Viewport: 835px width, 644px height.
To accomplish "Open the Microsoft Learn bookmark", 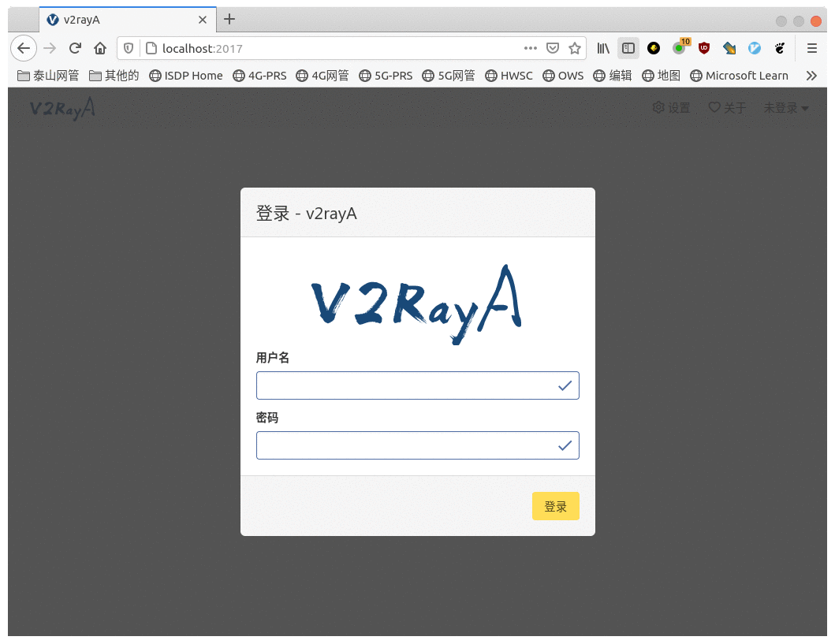I will point(739,76).
